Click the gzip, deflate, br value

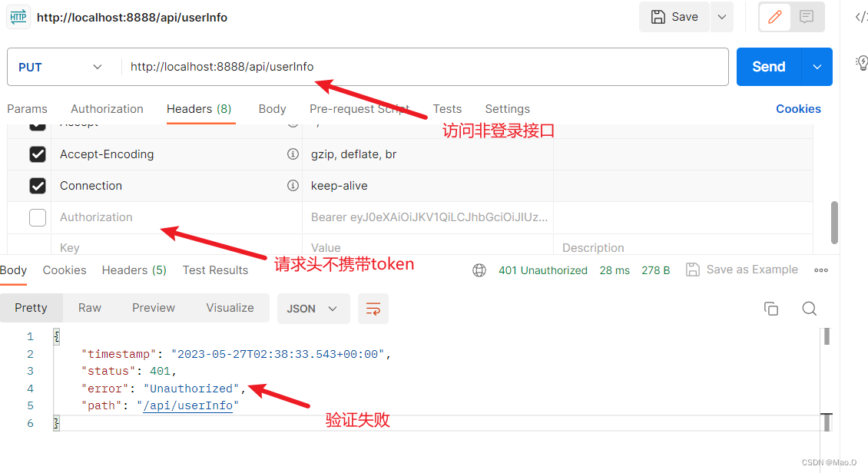tap(354, 154)
